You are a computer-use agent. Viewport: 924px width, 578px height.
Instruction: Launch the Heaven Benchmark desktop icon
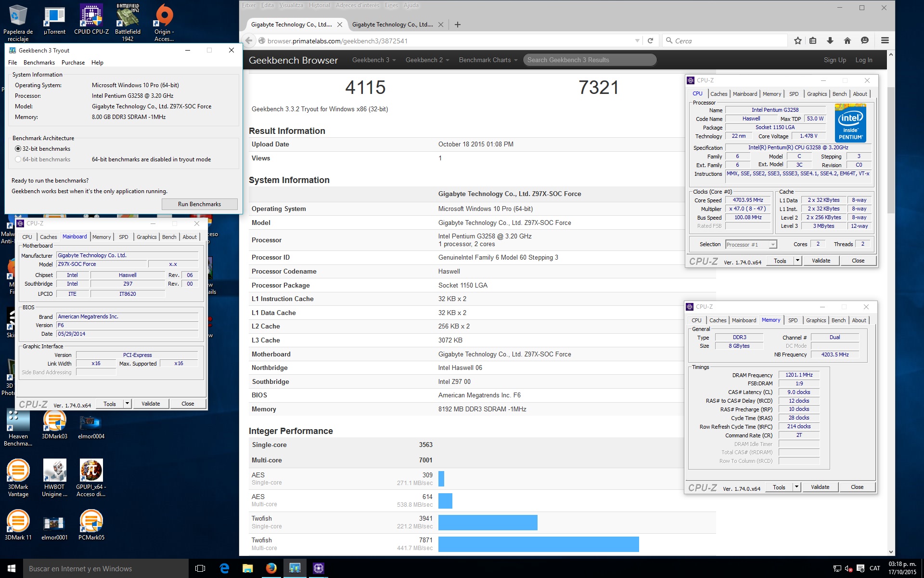tap(18, 429)
